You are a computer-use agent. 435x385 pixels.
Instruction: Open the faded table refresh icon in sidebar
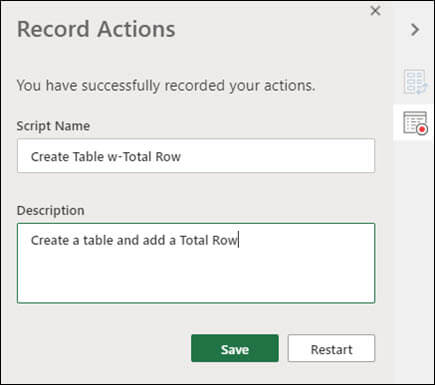pyautogui.click(x=415, y=82)
